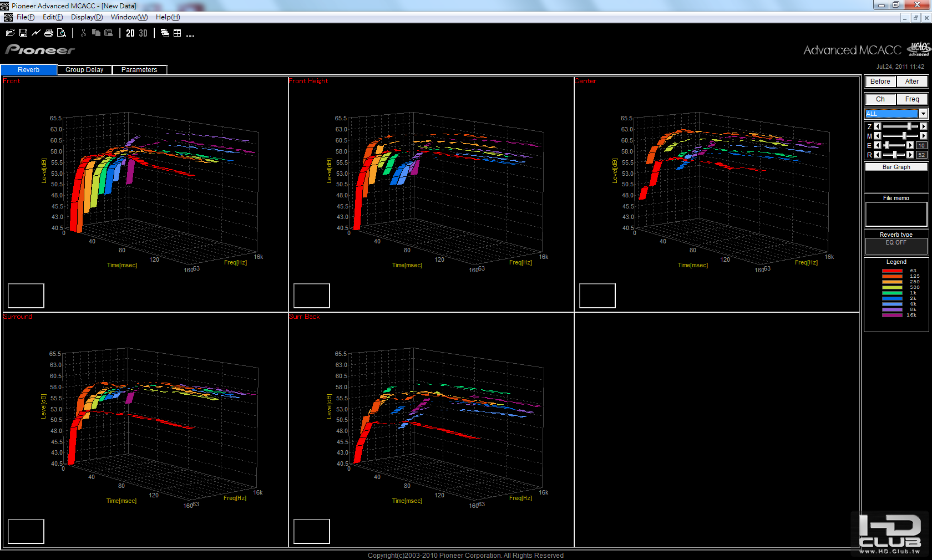
Task: Click the E slider left arrow
Action: click(878, 145)
